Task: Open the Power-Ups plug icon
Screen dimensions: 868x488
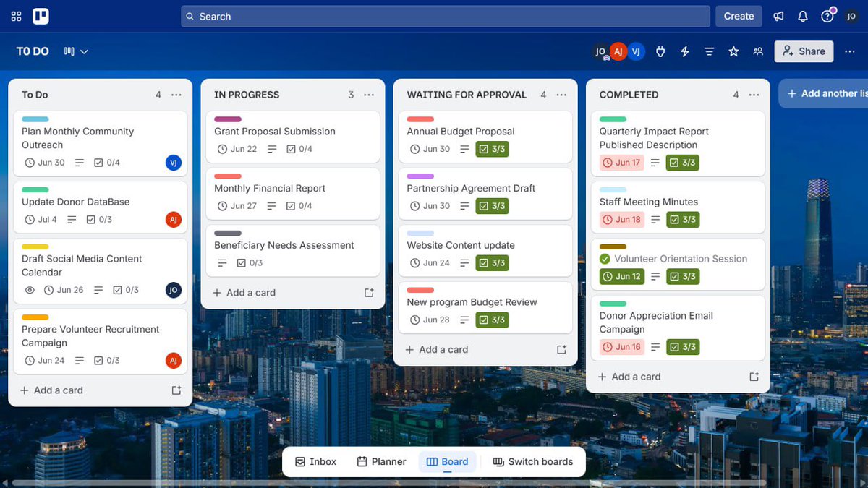Action: pos(660,51)
